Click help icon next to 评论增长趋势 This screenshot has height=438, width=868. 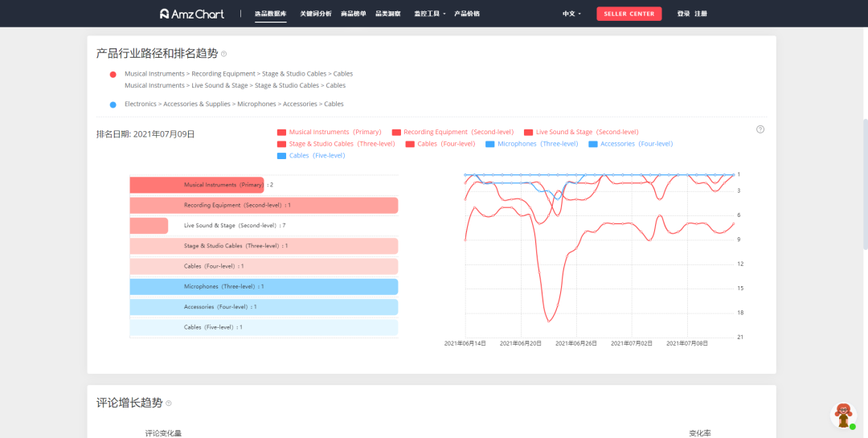(x=168, y=403)
